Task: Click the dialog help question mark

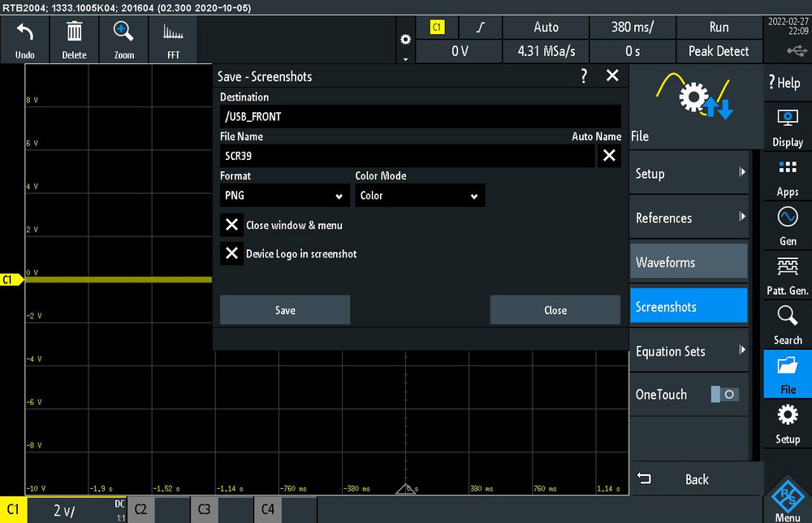Action: coord(584,76)
